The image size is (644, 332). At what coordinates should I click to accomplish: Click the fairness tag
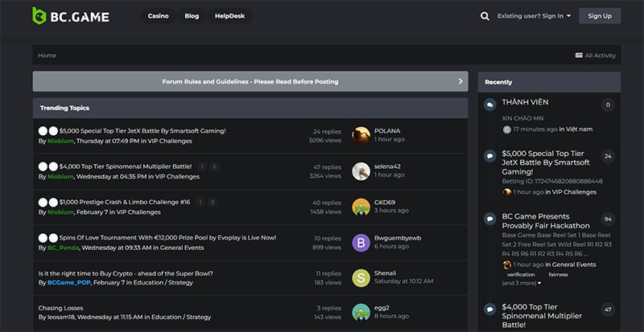(558, 275)
